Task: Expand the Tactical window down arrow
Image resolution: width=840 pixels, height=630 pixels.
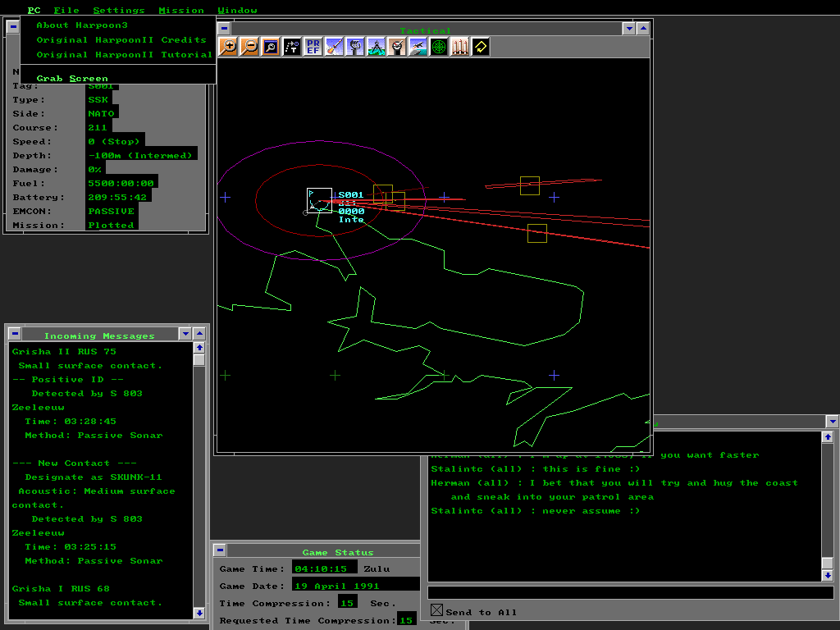Action: [x=629, y=28]
